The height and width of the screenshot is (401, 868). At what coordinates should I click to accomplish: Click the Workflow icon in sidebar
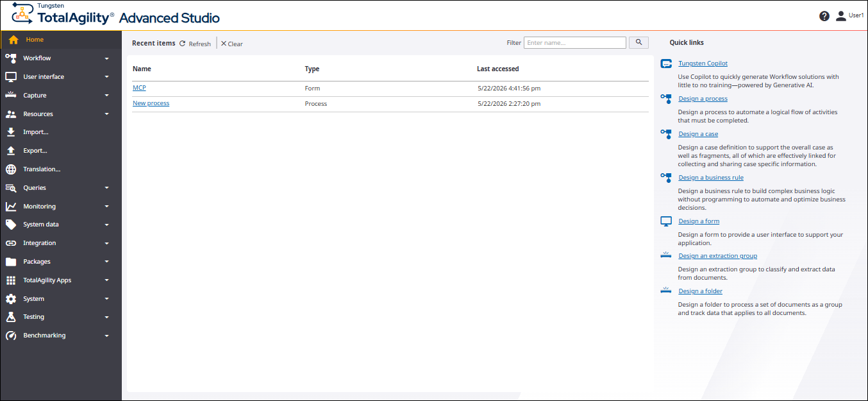(x=11, y=58)
